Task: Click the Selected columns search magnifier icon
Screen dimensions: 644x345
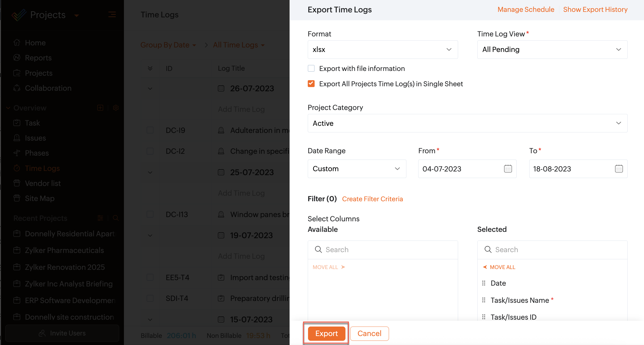Action: tap(488, 250)
